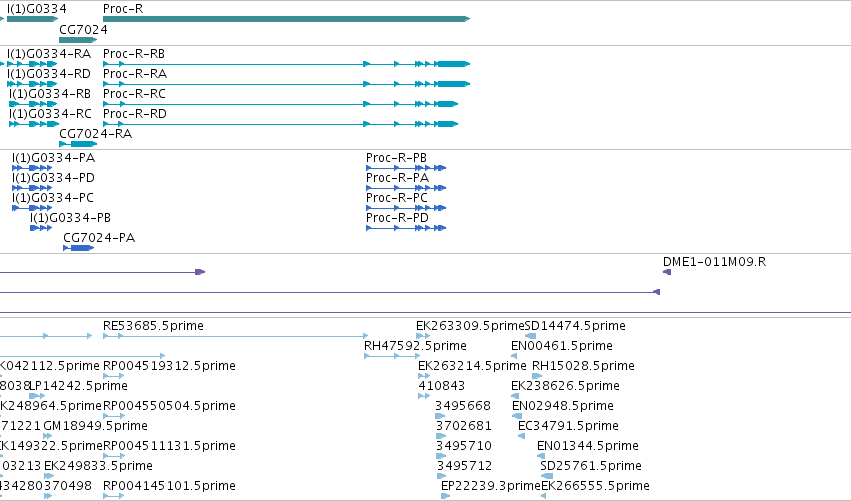Select the Proc-R-RA transcript
The width and height of the screenshot is (851, 501).
[x=286, y=84]
